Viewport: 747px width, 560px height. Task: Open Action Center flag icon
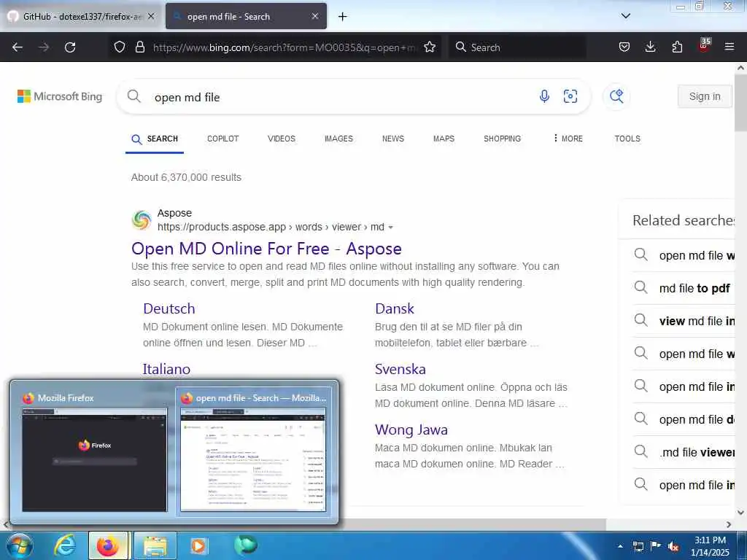tap(656, 546)
